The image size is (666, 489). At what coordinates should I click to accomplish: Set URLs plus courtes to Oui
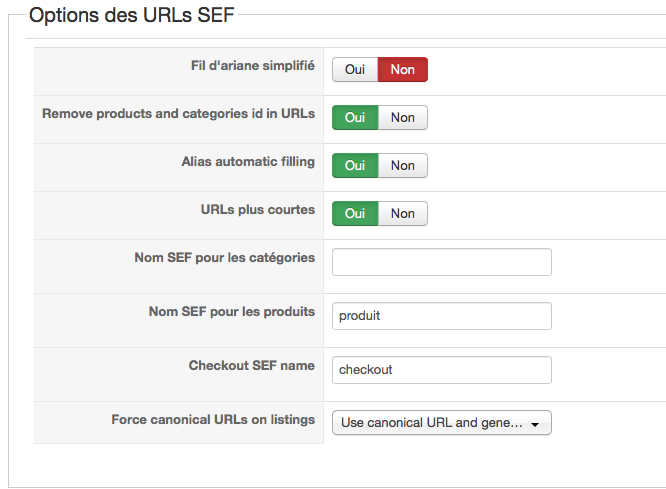point(355,213)
